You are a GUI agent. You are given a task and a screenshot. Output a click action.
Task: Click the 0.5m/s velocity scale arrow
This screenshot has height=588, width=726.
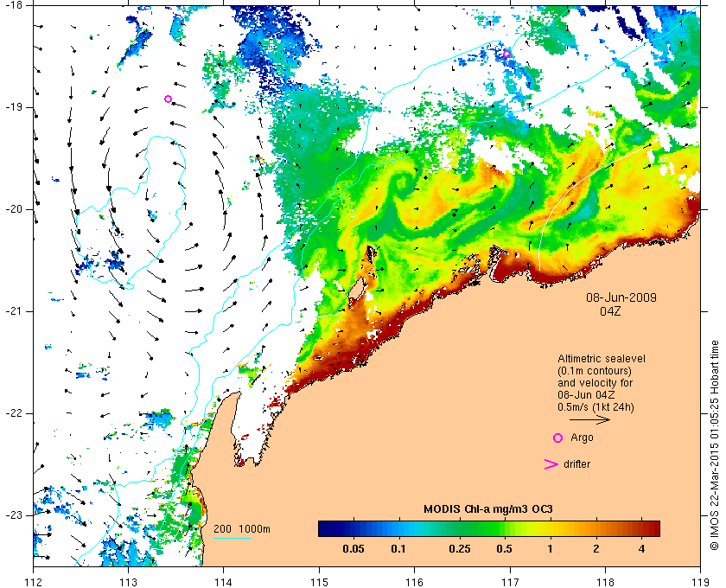click(589, 419)
